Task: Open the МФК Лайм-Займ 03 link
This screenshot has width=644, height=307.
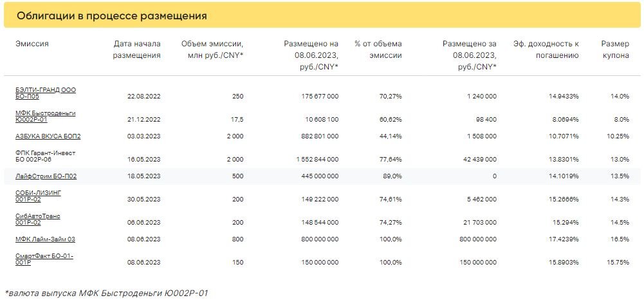Action: click(45, 239)
